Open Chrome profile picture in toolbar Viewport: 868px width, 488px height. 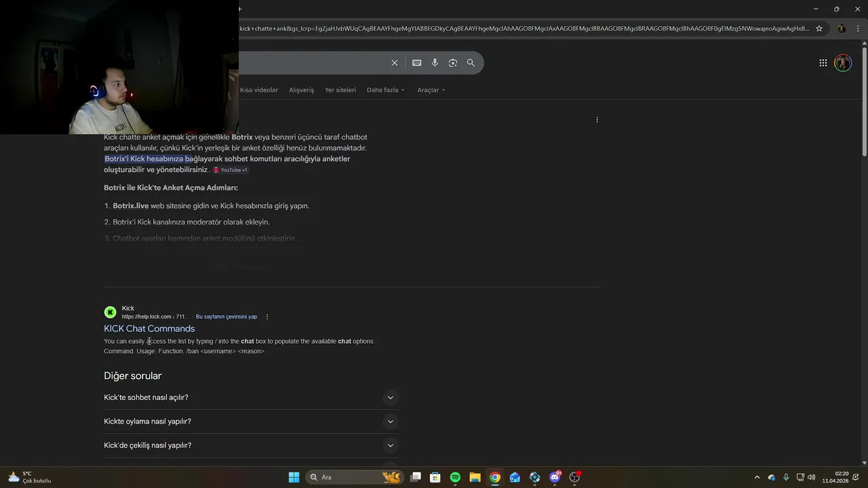click(842, 28)
